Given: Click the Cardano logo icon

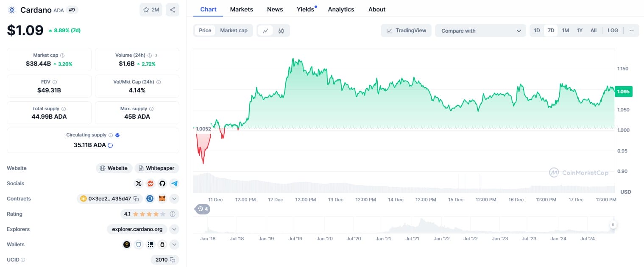Looking at the screenshot, I should (12, 10).
